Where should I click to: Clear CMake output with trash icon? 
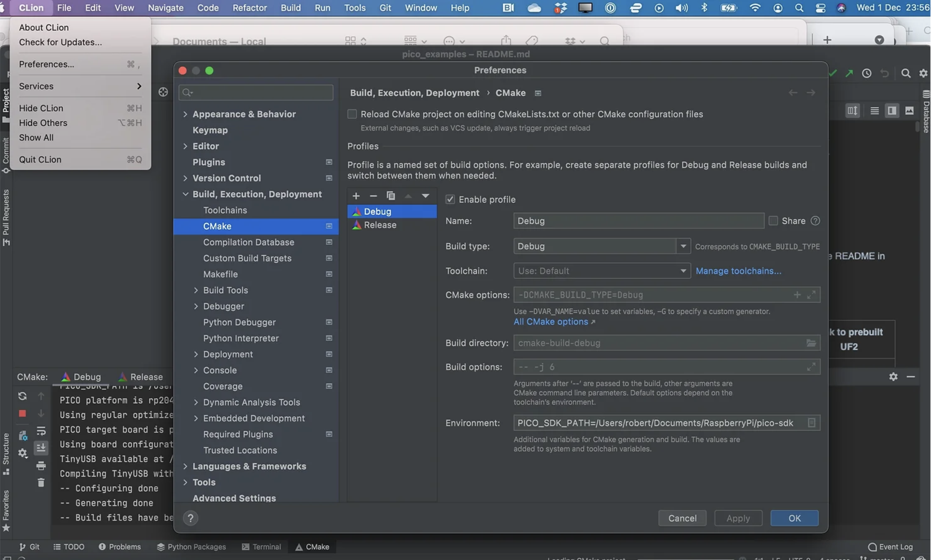(x=41, y=482)
